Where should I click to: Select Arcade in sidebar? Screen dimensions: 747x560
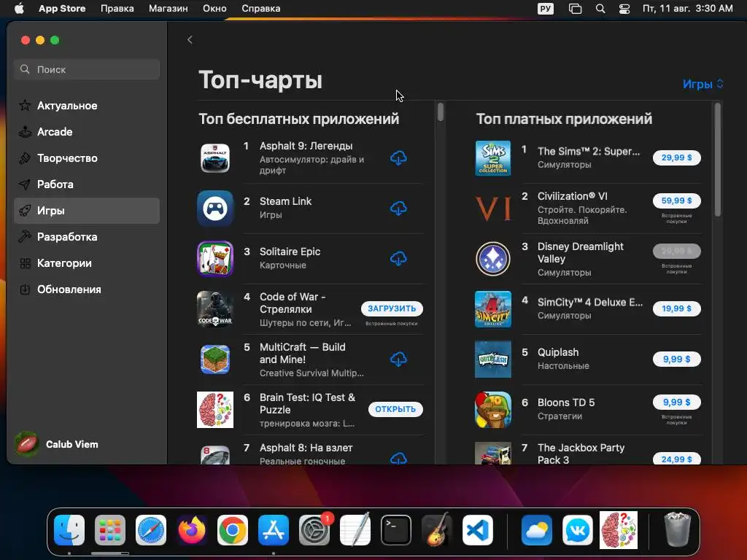coord(87,132)
